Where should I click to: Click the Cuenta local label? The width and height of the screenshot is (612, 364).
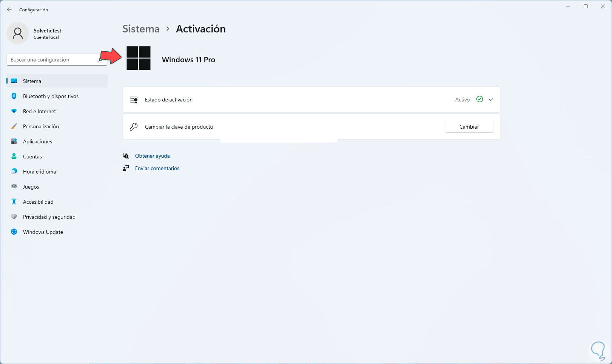coord(46,37)
